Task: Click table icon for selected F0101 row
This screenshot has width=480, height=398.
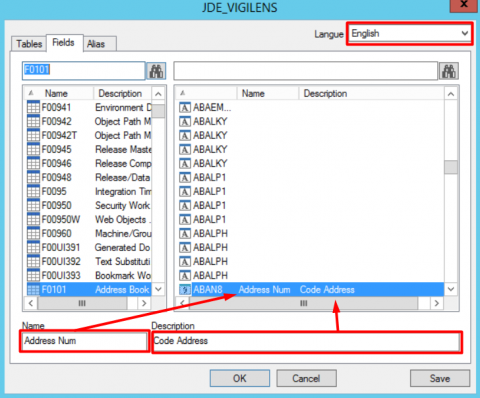Action: [33, 289]
